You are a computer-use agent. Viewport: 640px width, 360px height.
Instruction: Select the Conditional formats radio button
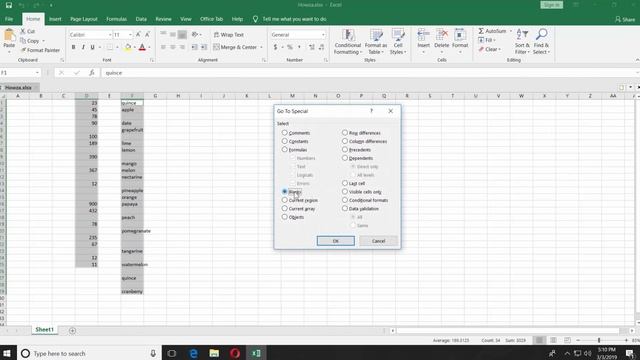345,200
